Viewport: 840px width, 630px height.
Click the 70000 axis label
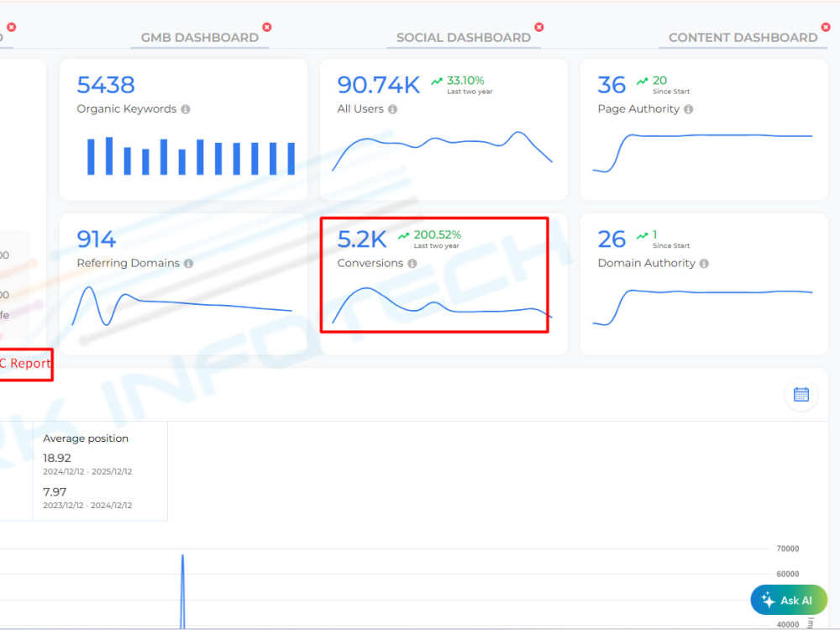[x=788, y=549]
